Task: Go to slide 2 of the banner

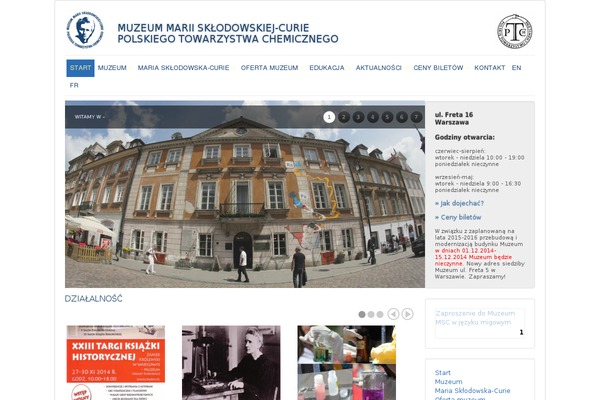Action: tap(344, 117)
